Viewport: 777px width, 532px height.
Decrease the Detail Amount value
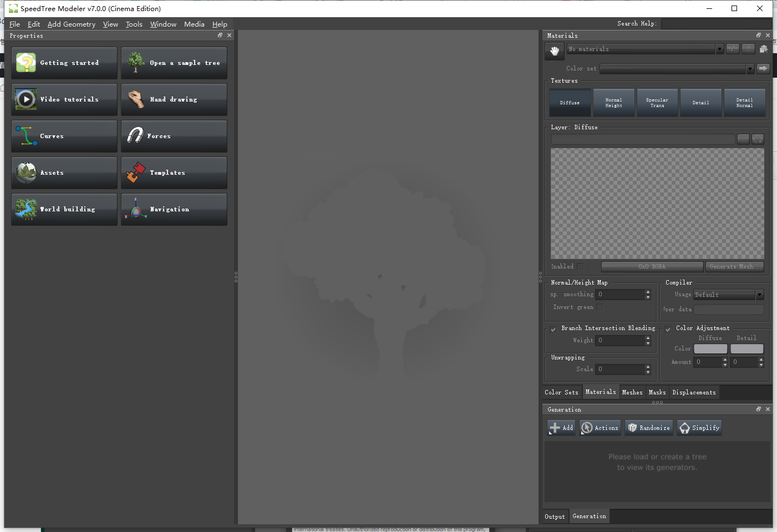(761, 364)
